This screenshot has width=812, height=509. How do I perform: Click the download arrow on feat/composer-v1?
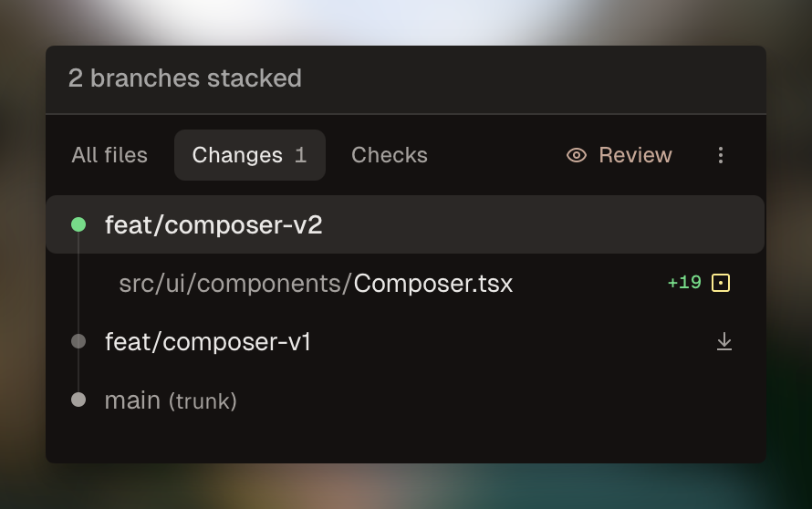tap(724, 341)
